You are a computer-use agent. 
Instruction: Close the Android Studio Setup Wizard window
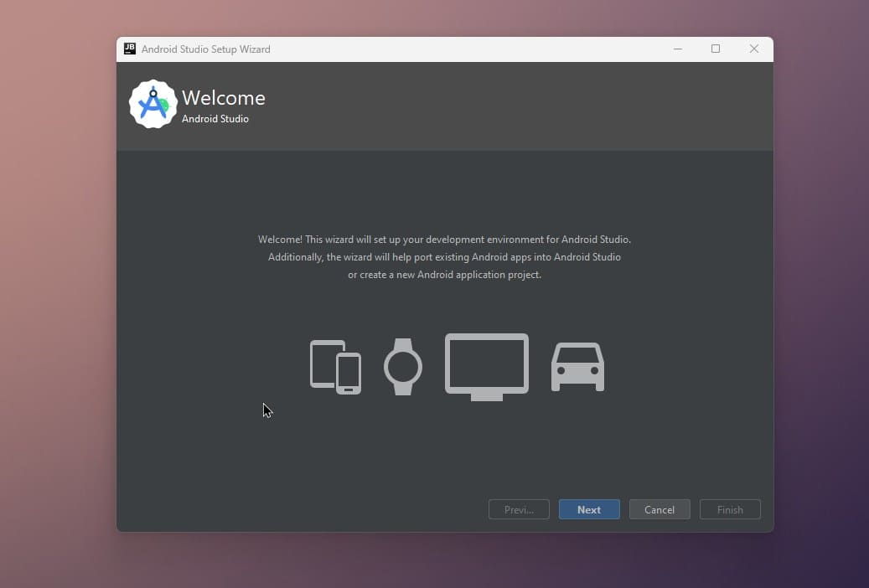753,49
